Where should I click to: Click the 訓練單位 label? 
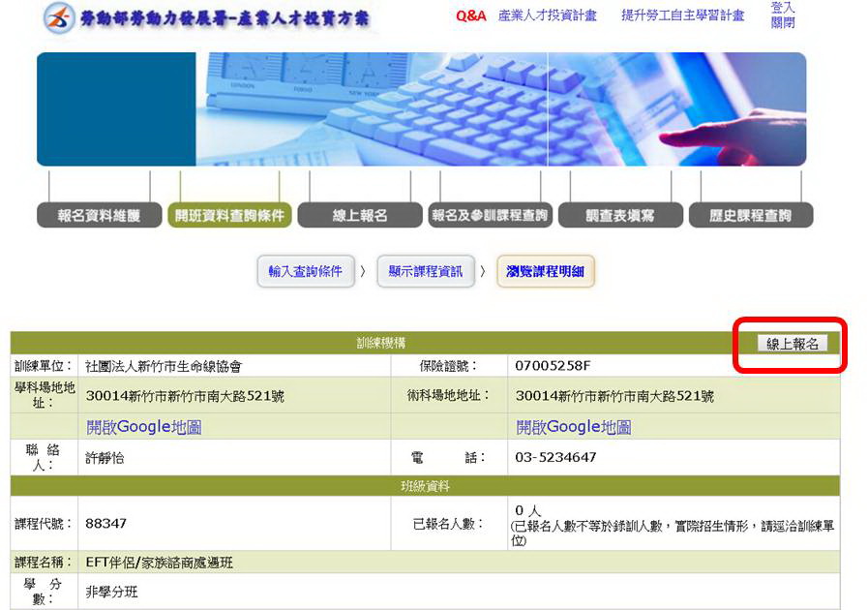[x=44, y=366]
